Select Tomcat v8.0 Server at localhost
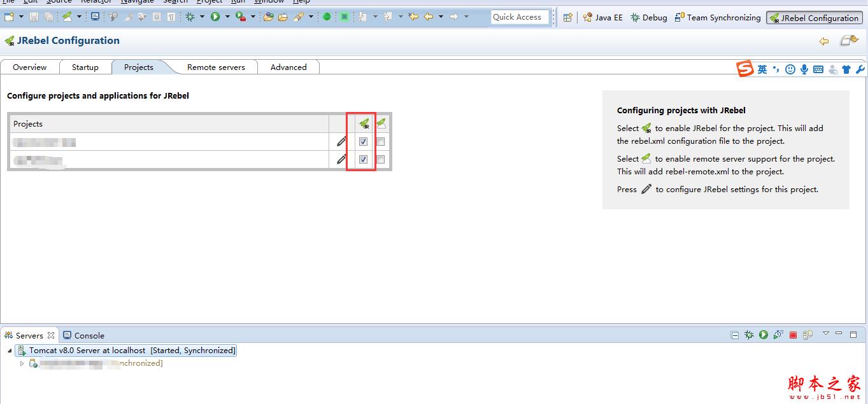 [x=126, y=351]
